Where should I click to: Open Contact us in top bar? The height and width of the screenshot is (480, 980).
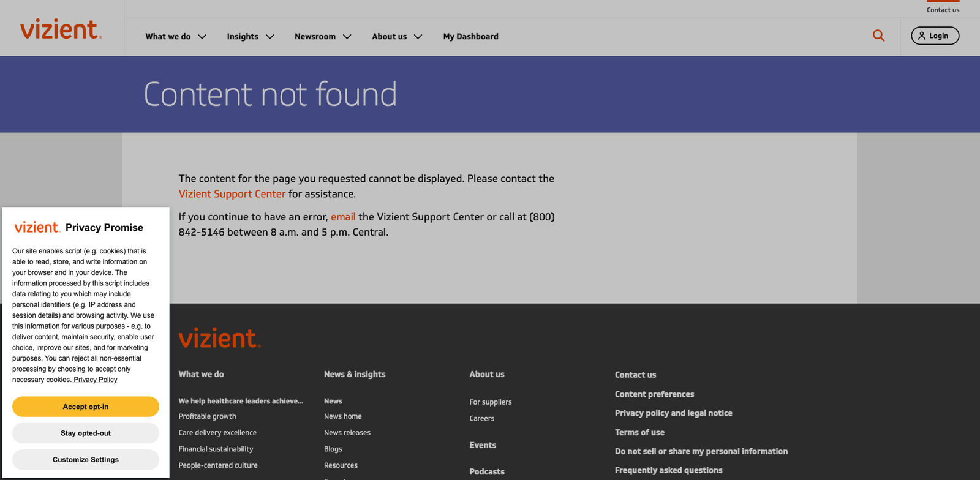[x=943, y=10]
